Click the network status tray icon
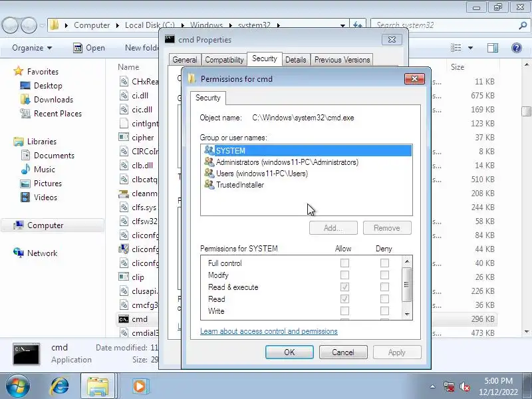Screen dimensions: 532x399 [x=449, y=386]
